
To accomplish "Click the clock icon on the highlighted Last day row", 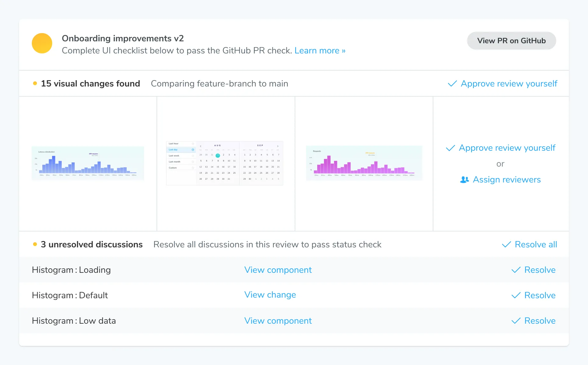I will 193,149.
